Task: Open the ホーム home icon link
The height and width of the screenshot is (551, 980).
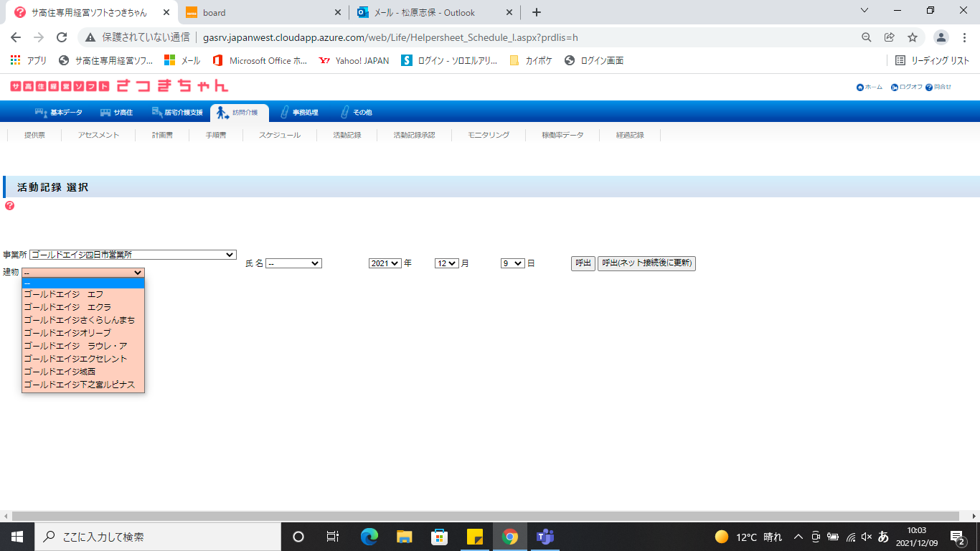Action: pos(860,88)
